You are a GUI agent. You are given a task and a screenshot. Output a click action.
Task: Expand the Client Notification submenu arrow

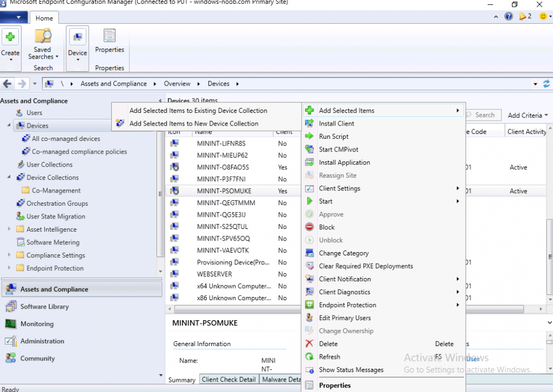coord(458,279)
